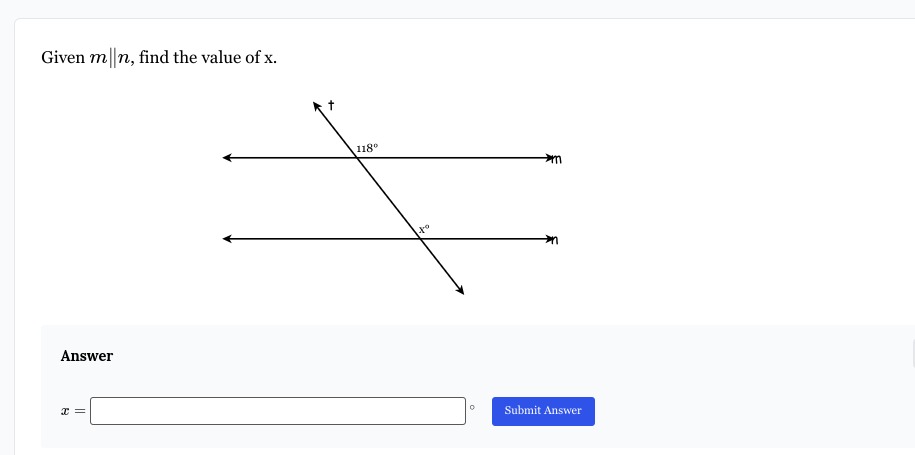Click the Answer heading

[87, 356]
